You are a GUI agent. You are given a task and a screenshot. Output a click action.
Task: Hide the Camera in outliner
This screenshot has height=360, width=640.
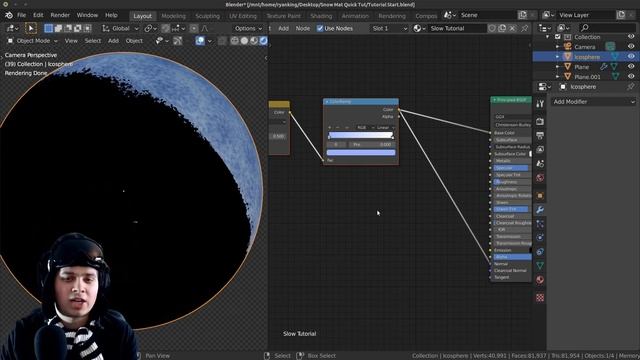point(631,47)
